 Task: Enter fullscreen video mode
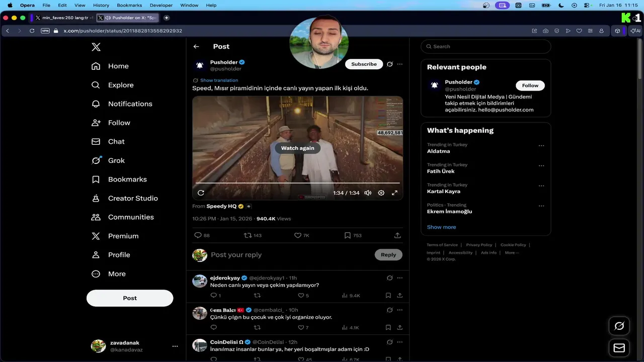click(394, 193)
